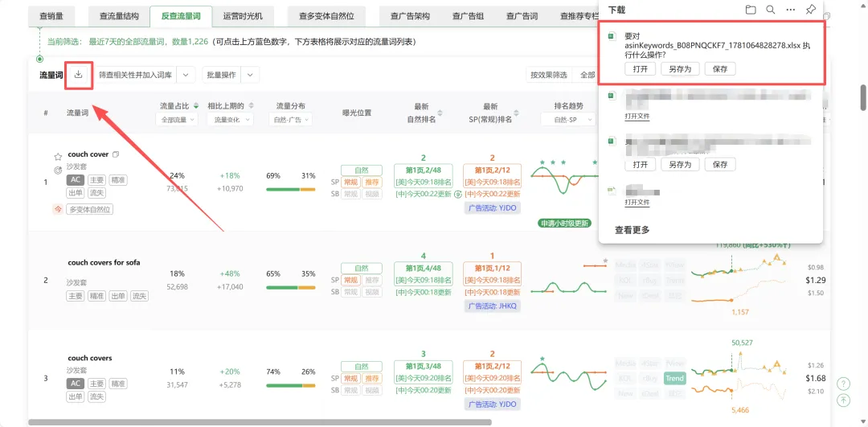Click the copy icon next to couch cover
This screenshot has width=868, height=427.
(115, 154)
